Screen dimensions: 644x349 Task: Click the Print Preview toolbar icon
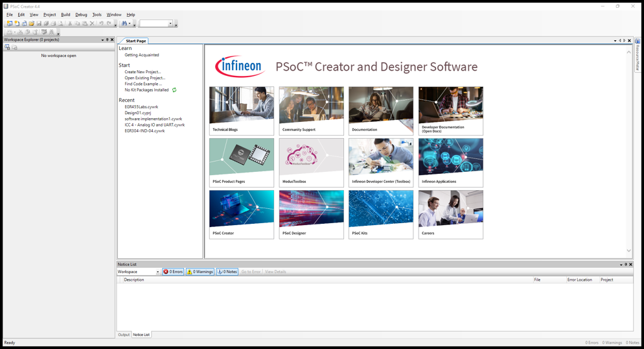60,23
